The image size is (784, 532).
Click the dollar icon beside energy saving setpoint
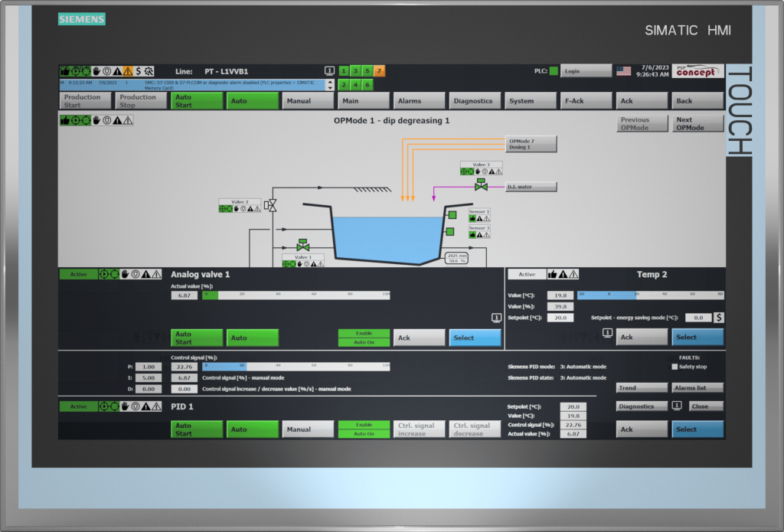point(718,318)
